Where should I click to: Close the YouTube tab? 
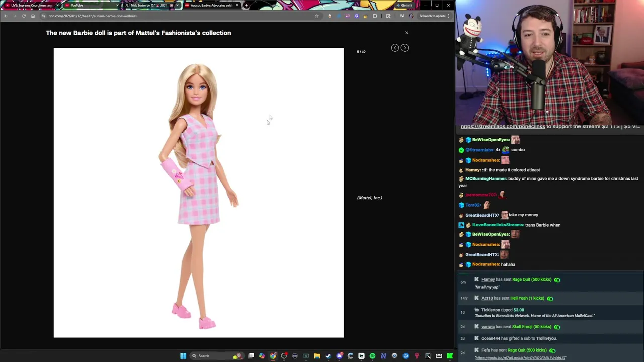point(117,5)
